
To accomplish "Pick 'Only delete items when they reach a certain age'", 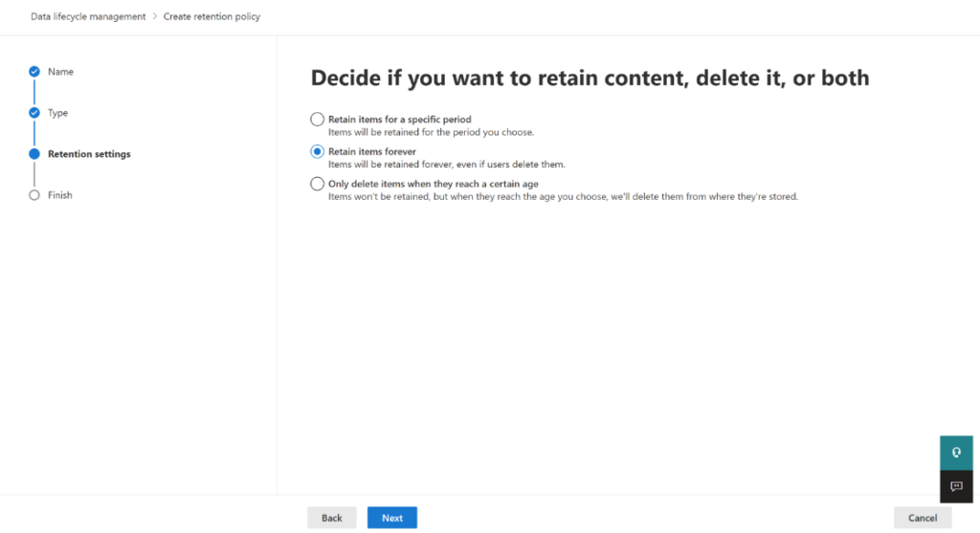I will [318, 184].
